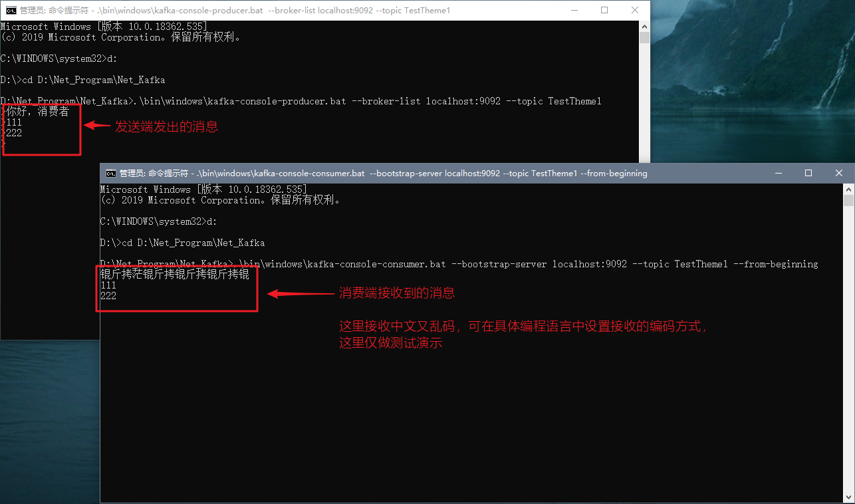Click the consumer window's scrollbar thumb
The width and height of the screenshot is (855, 504).
click(849, 201)
